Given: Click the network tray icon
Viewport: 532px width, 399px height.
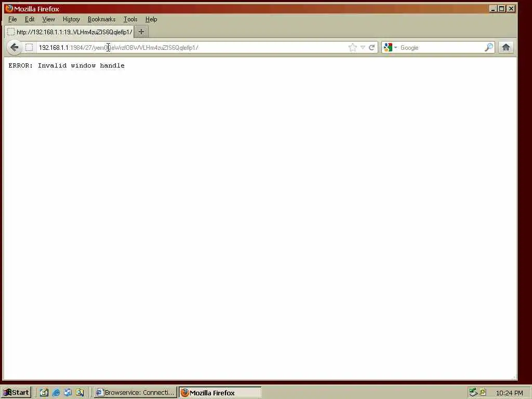Looking at the screenshot, I should (473, 393).
